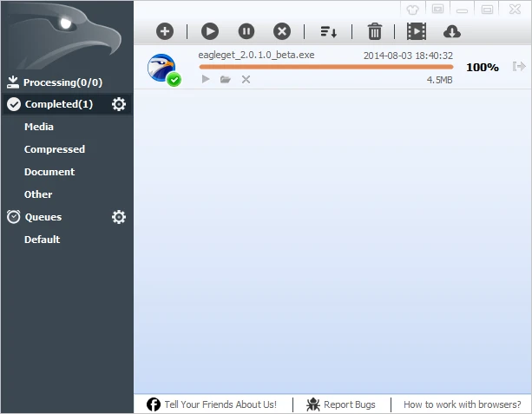Viewport: 532px width, 414px height.
Task: Open settings gear next to Queues
Action: (x=119, y=217)
